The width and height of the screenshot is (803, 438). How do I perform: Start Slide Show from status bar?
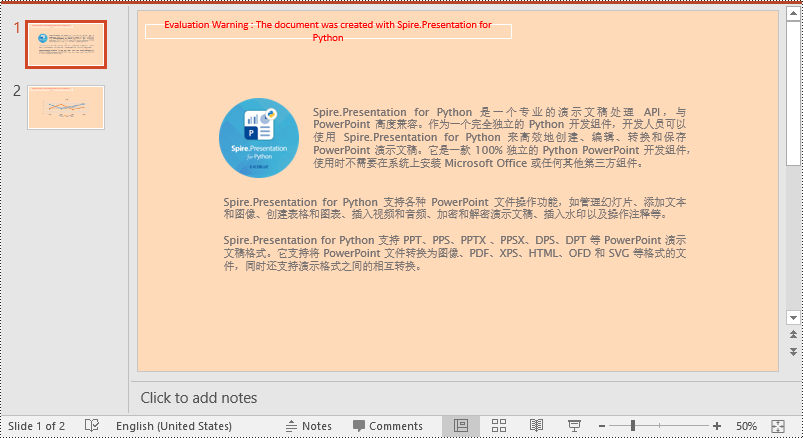[x=574, y=426]
